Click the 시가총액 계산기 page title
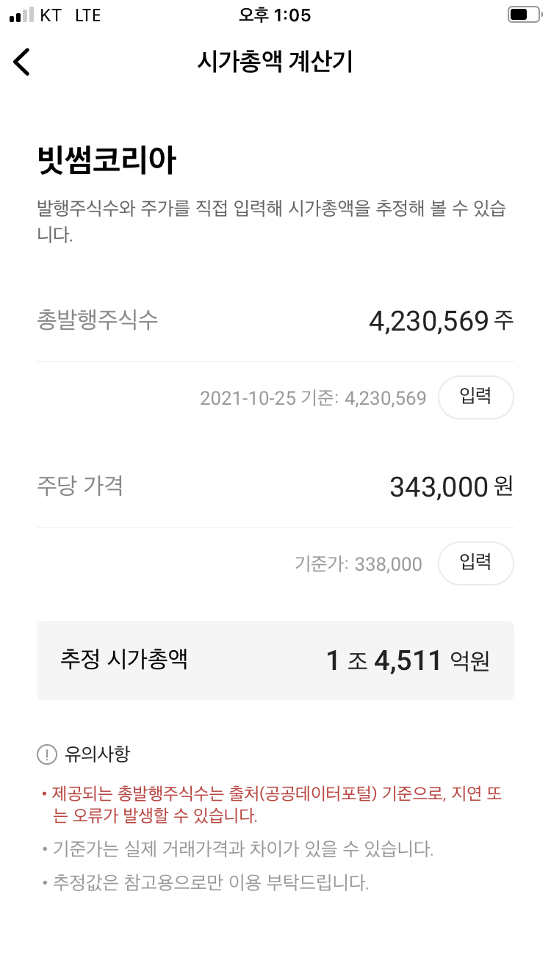Viewport: 551px width, 980px height. (275, 62)
